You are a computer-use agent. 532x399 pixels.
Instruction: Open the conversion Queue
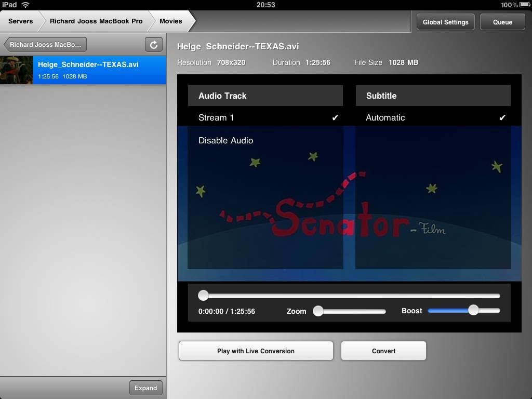pyautogui.click(x=502, y=22)
